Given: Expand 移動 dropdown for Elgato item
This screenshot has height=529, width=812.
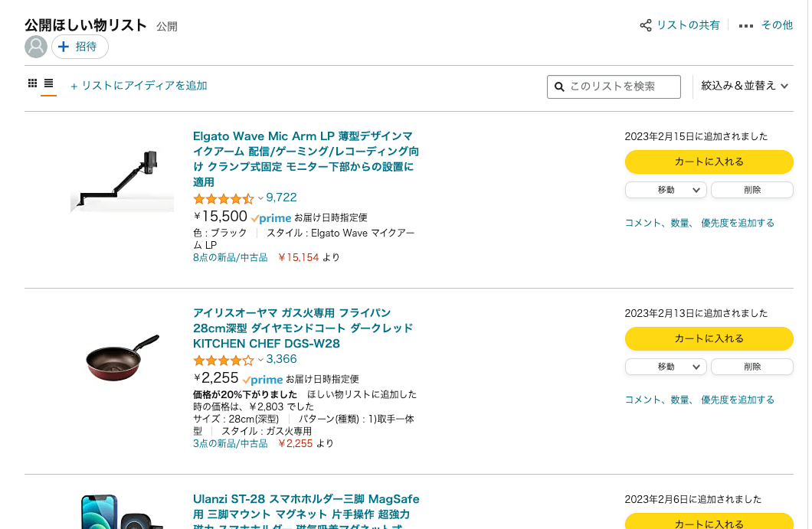Looking at the screenshot, I should coord(666,190).
